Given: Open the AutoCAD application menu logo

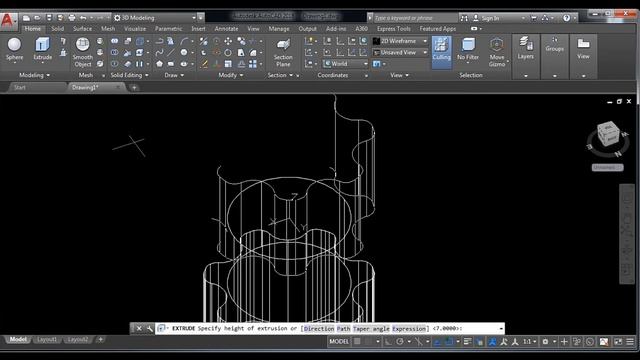Looking at the screenshot, I should pyautogui.click(x=7, y=21).
